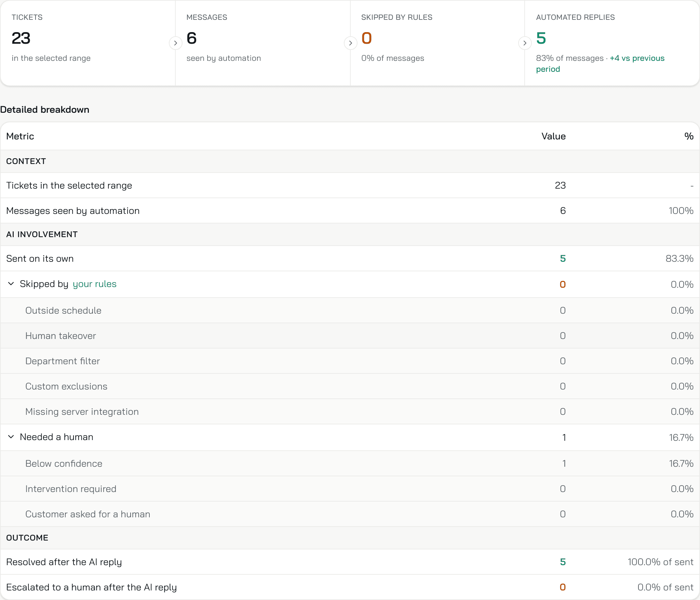Select the 'Outside schedule' row
The image size is (700, 600).
[x=350, y=311]
